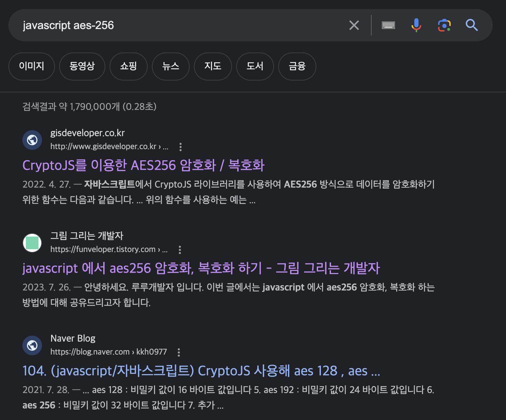Open the on-screen keyboard input tool

point(388,25)
